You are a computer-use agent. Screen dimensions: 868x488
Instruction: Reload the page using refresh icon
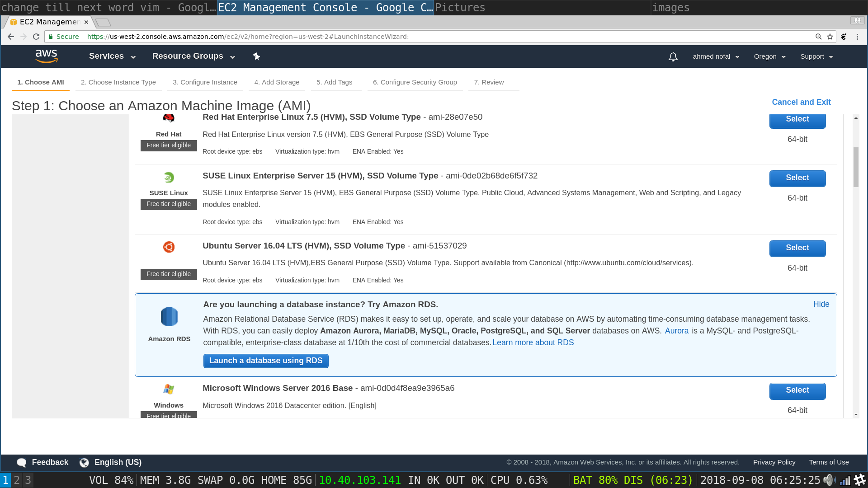click(36, 37)
